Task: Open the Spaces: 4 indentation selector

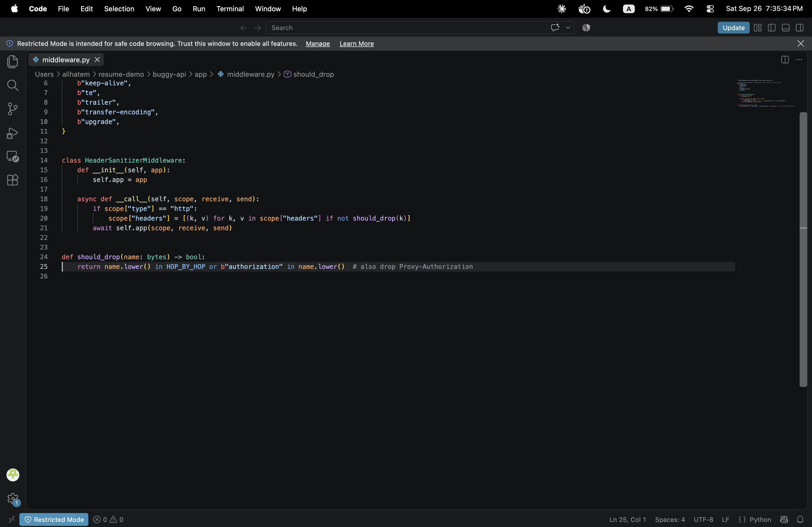Action: pos(670,519)
